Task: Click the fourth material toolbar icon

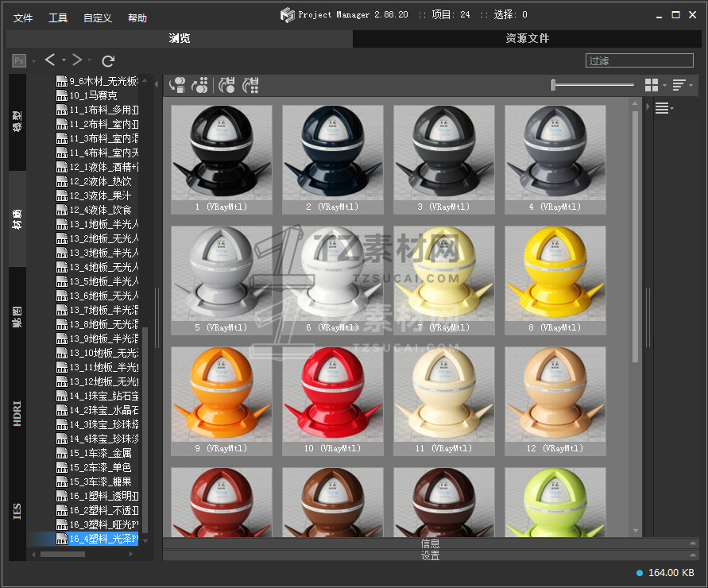Action: click(250, 85)
